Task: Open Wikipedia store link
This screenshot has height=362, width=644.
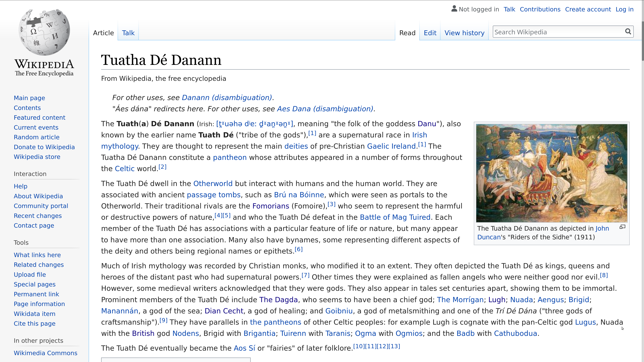Action: click(x=37, y=157)
